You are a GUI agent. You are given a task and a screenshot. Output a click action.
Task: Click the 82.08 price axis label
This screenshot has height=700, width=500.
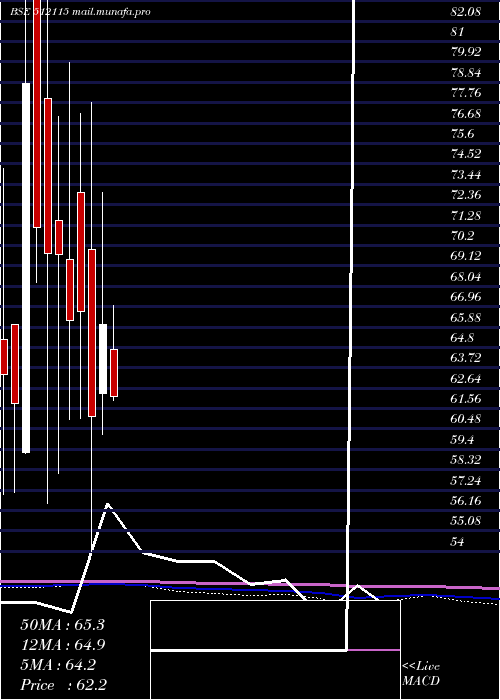pyautogui.click(x=466, y=12)
